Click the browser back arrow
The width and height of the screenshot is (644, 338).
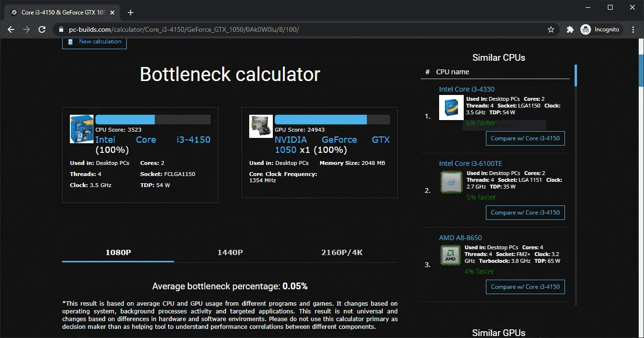click(x=11, y=29)
